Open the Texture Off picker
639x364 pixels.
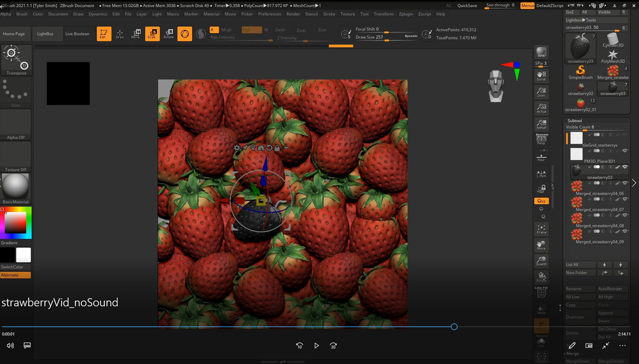[16, 156]
